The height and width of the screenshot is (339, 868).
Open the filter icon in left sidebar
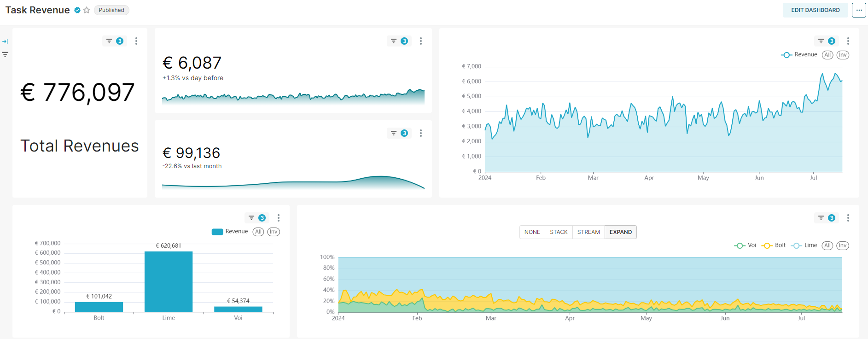click(x=5, y=54)
